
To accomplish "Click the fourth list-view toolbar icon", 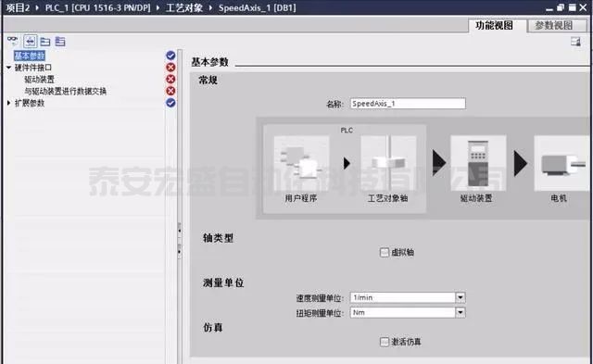I will tap(60, 41).
